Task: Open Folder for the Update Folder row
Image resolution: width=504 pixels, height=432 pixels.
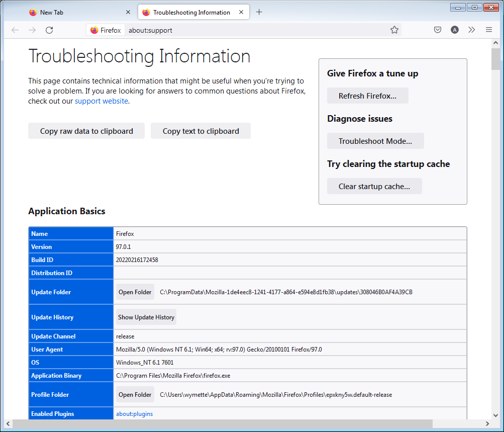Action: (x=135, y=292)
